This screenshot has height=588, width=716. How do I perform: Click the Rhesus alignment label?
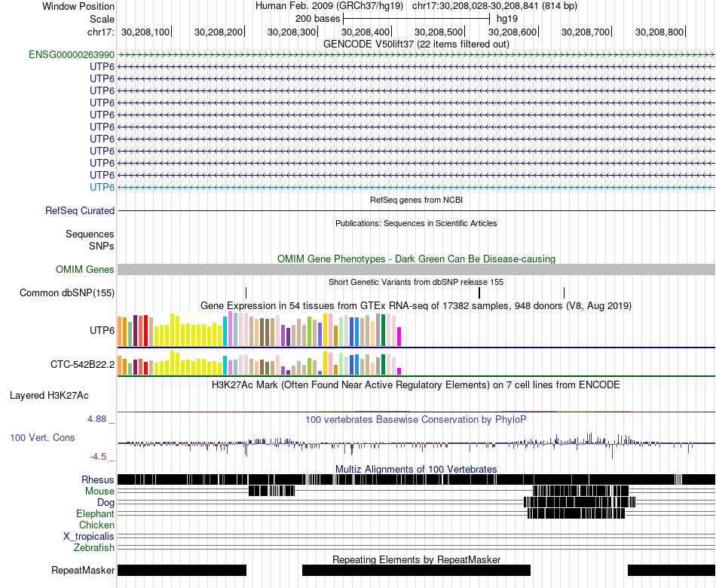[x=98, y=479]
